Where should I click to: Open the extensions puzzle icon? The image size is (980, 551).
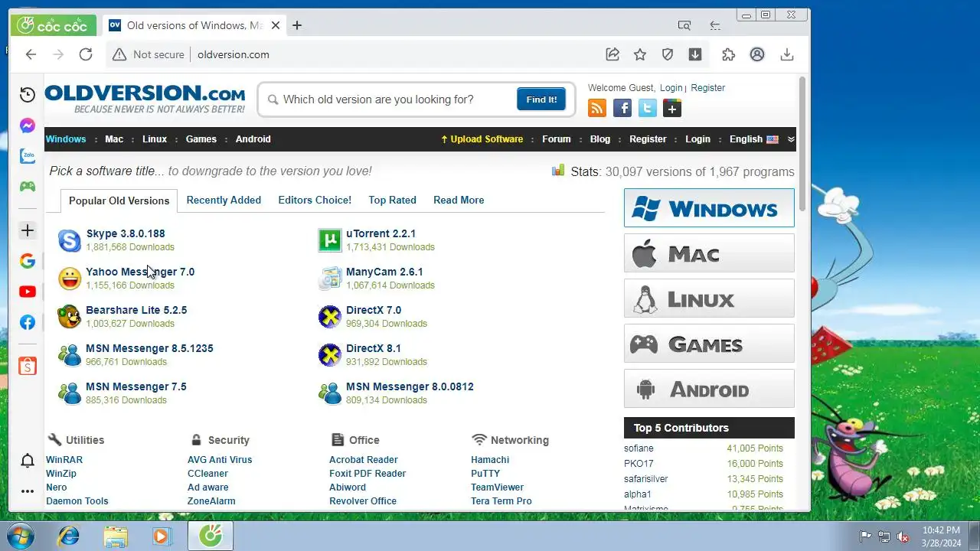(728, 54)
